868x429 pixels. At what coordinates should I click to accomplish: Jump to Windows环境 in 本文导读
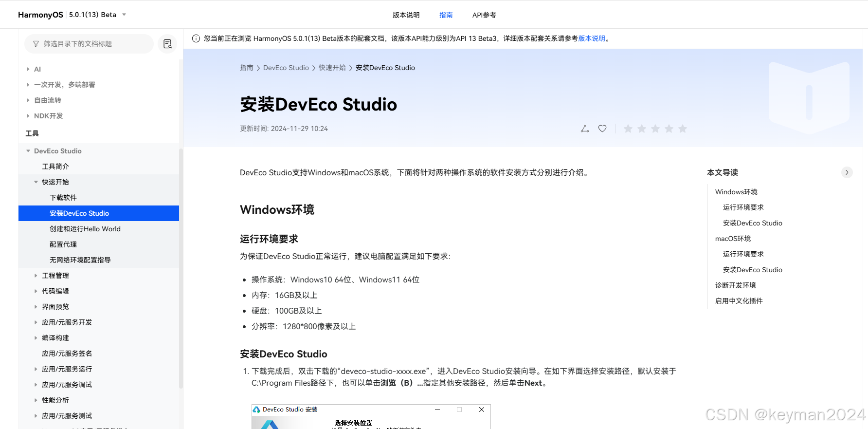tap(736, 192)
